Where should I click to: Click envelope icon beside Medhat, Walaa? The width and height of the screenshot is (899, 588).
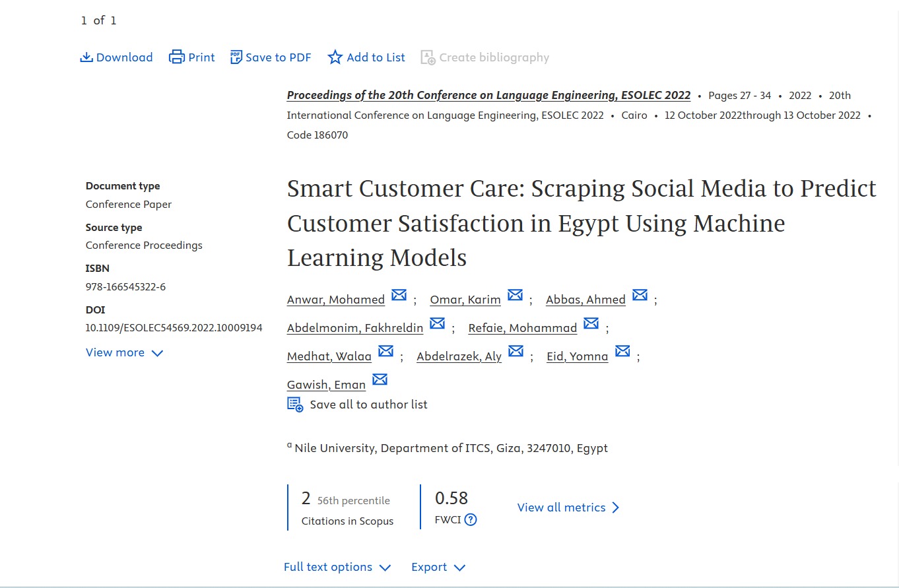[x=385, y=351]
